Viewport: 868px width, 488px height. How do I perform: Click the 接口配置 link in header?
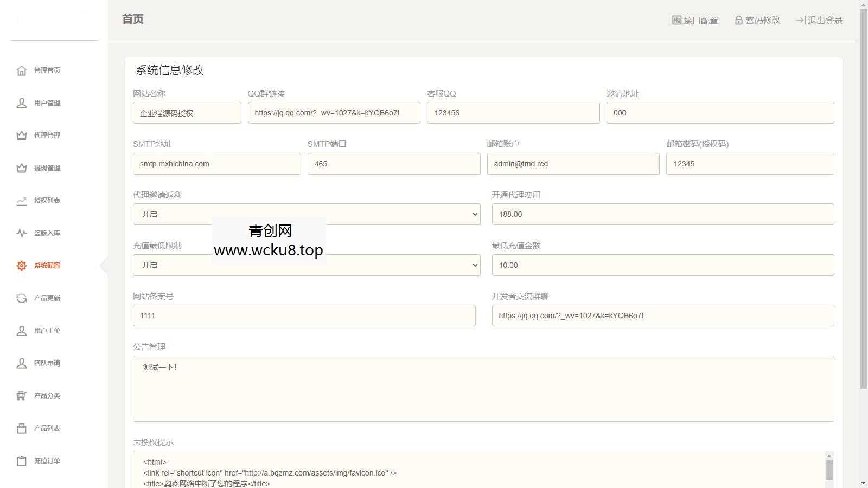[695, 21]
